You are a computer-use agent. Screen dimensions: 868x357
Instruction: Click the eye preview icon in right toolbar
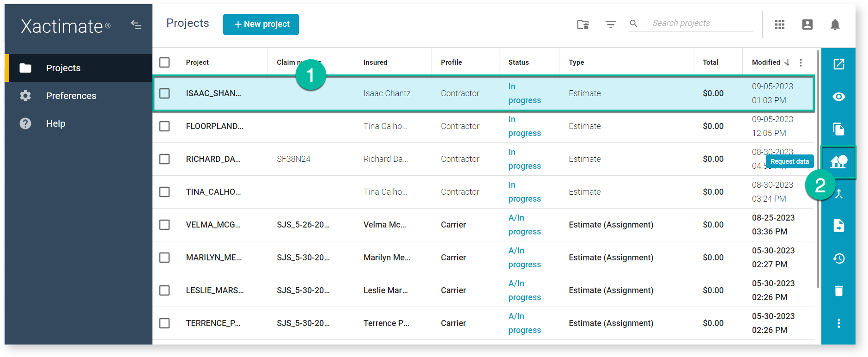coord(838,97)
